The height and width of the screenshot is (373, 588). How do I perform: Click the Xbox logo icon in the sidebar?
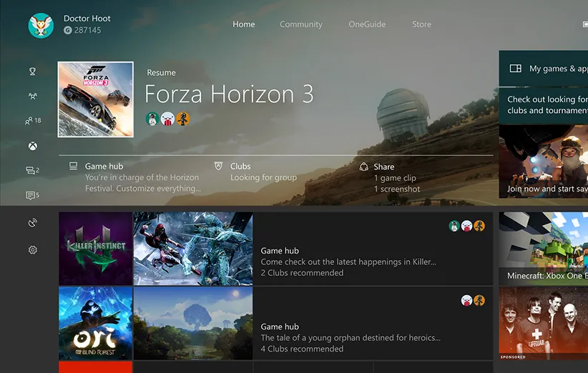click(32, 146)
